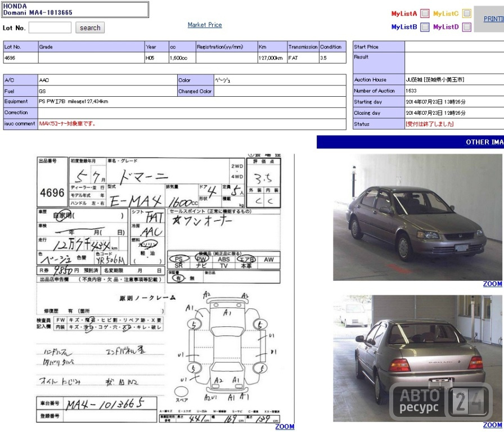The image size is (504, 432).
Task: Select the condition 3.5 cell
Action: [x=332, y=58]
